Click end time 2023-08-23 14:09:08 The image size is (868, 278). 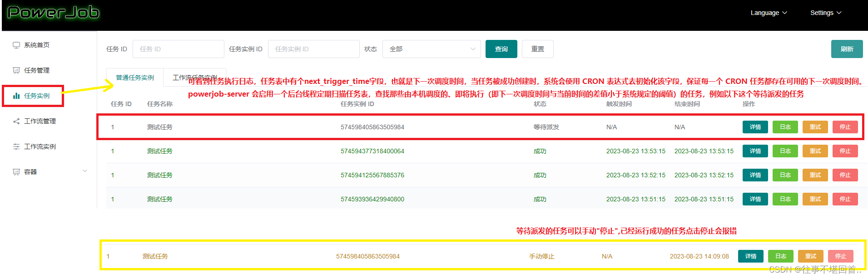point(699,256)
